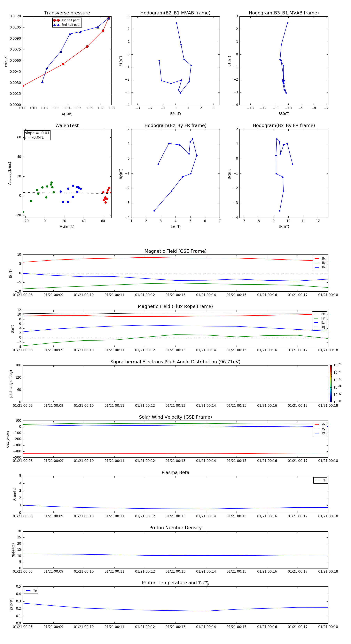Click '01/21 00:13' tick under GSE magnetic field
The height and width of the screenshot is (644, 351).
(x=175, y=295)
